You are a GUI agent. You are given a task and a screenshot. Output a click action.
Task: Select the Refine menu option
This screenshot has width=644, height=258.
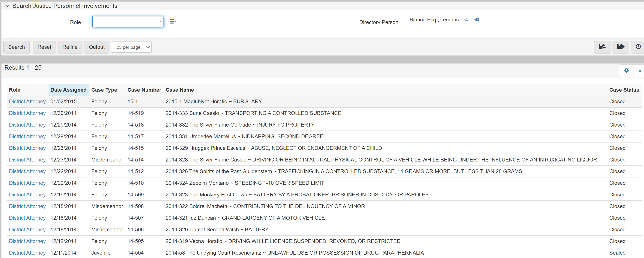[70, 47]
